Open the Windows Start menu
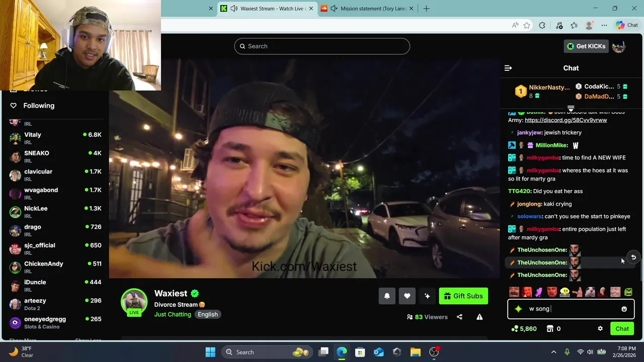Image resolution: width=644 pixels, height=362 pixels. [x=210, y=352]
